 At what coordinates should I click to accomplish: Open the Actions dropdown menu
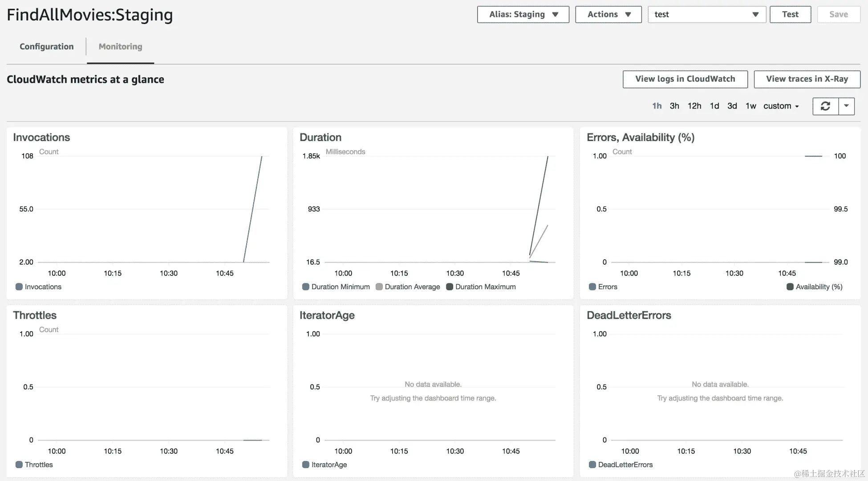608,14
